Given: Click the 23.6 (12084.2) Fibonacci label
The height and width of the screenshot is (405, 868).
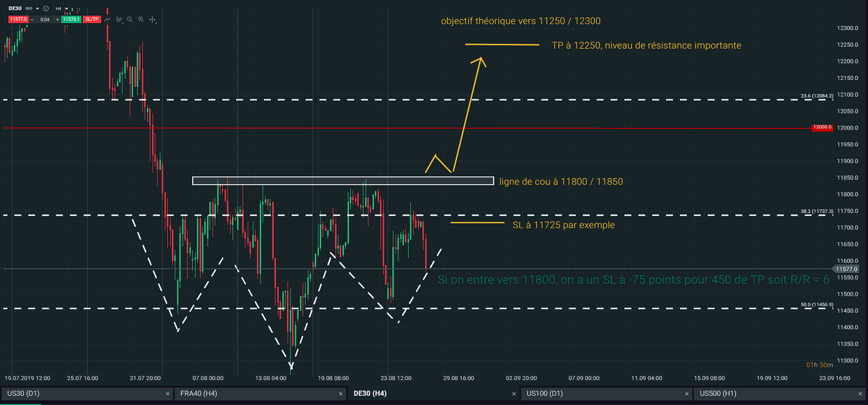Looking at the screenshot, I should click(816, 96).
